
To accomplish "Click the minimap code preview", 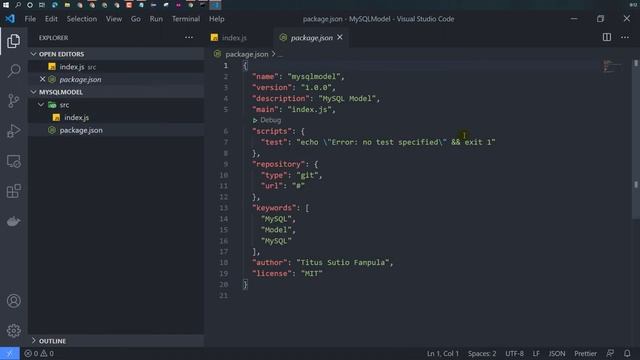I will click(x=611, y=66).
